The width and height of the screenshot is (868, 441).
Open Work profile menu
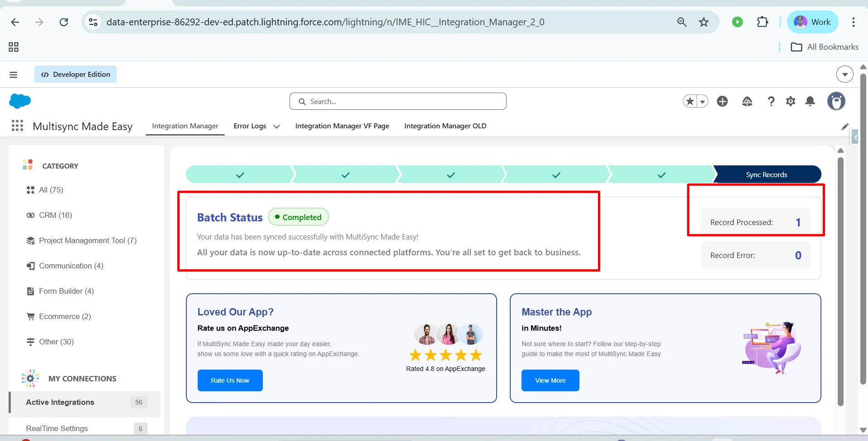812,22
